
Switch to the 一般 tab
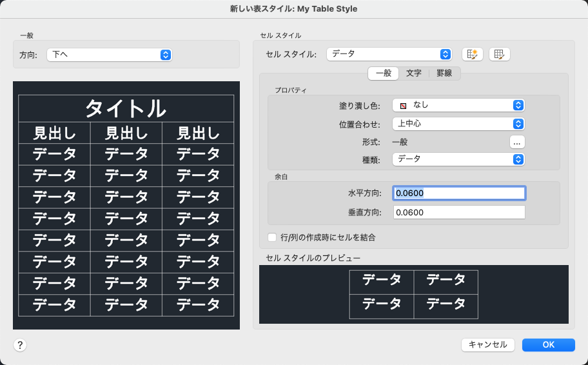point(383,73)
